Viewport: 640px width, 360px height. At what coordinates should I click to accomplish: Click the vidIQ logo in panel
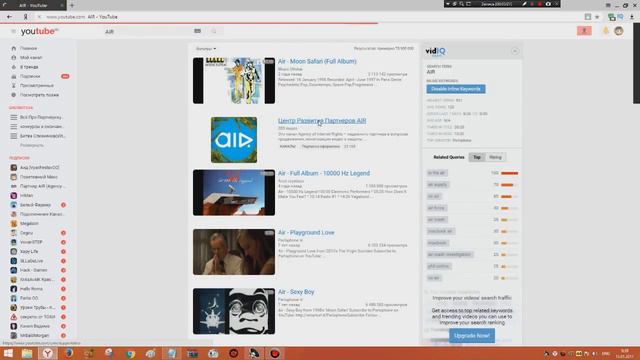(436, 51)
